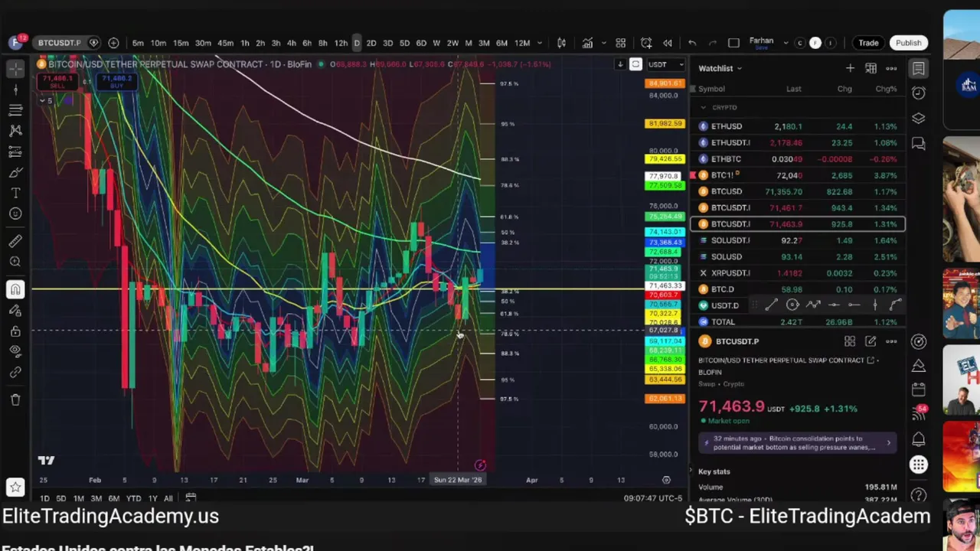The height and width of the screenshot is (551, 980).
Task: Expand the timeframe list dropdown arrow
Action: [540, 43]
